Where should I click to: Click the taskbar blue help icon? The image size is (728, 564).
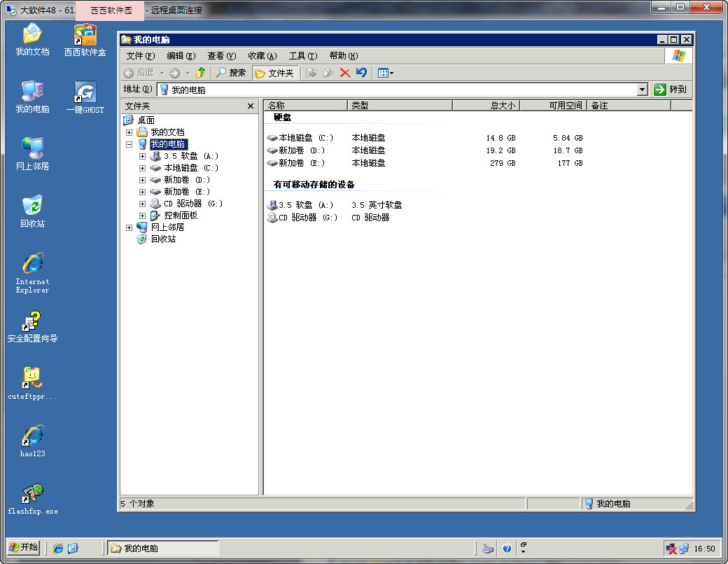(x=507, y=549)
